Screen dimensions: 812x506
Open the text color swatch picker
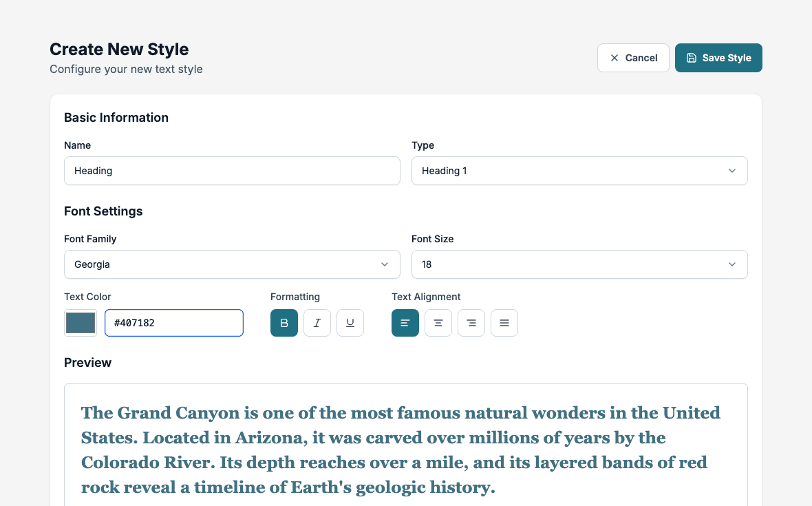point(81,323)
